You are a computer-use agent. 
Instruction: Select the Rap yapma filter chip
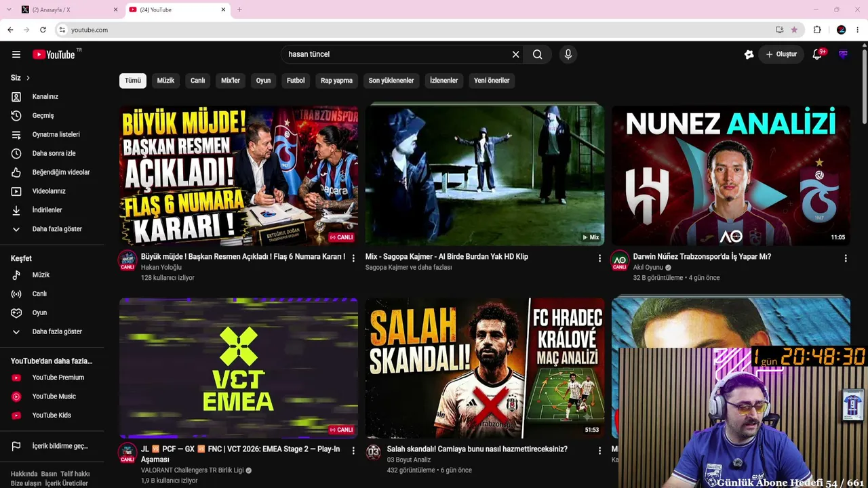(336, 81)
